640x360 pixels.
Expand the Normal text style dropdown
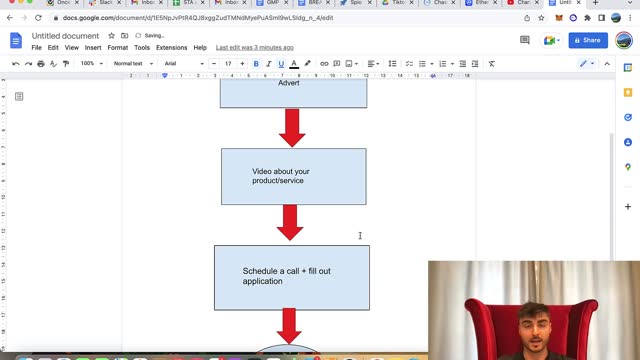[133, 64]
